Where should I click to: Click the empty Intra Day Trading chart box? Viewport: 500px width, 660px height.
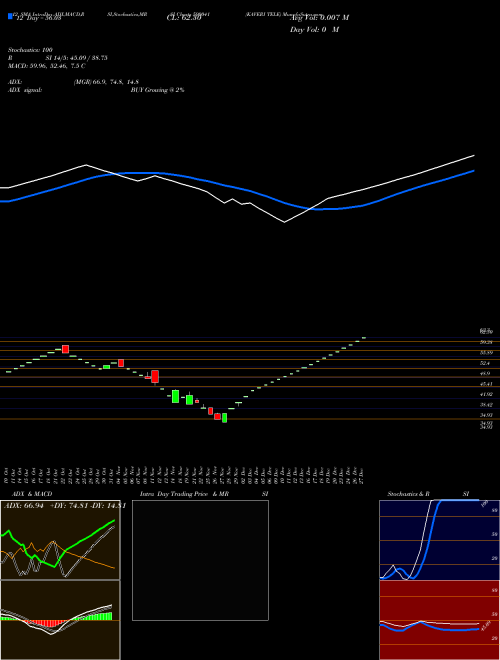click(x=200, y=560)
